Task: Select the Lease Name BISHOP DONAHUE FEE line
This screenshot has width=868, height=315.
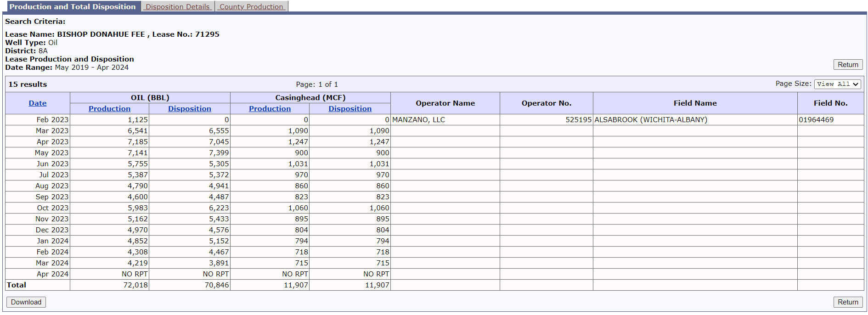Action: point(112,34)
